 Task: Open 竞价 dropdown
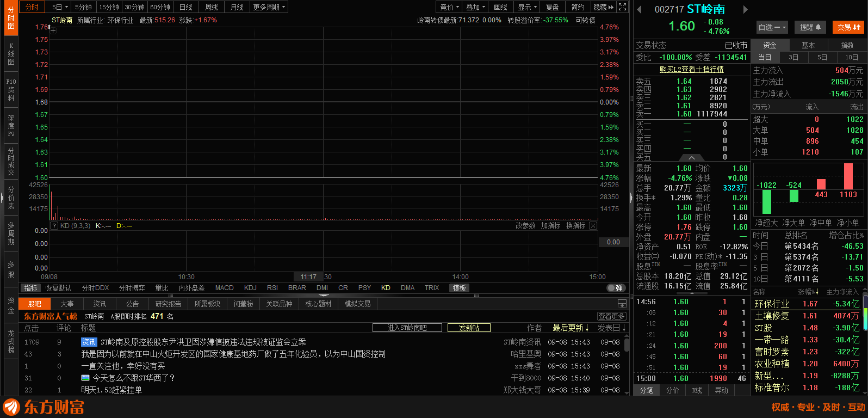449,7
